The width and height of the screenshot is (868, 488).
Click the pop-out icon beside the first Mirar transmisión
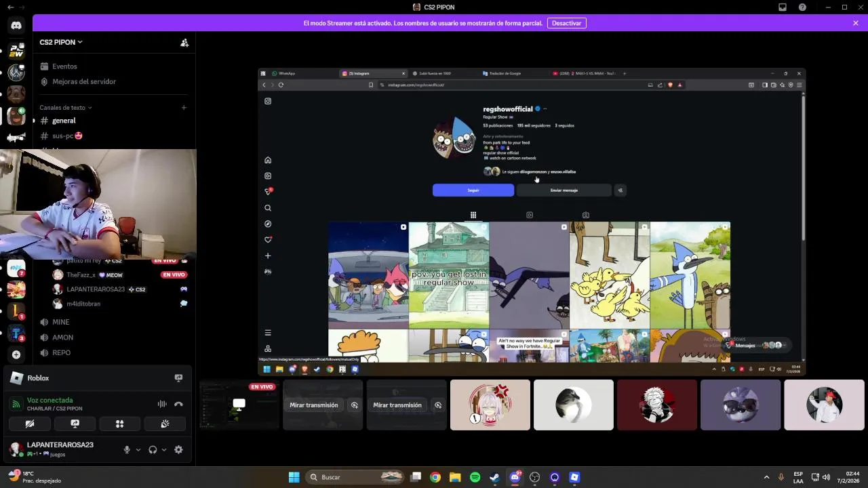coord(354,405)
